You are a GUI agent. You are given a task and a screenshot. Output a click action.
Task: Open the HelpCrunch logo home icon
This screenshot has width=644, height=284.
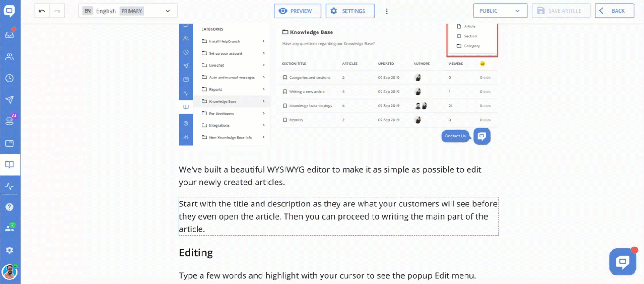coord(9,11)
